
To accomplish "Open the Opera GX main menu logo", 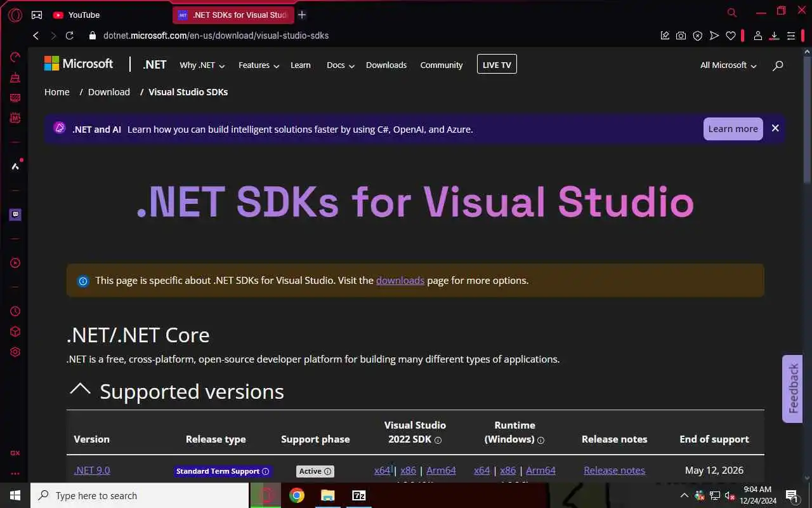I will point(15,15).
